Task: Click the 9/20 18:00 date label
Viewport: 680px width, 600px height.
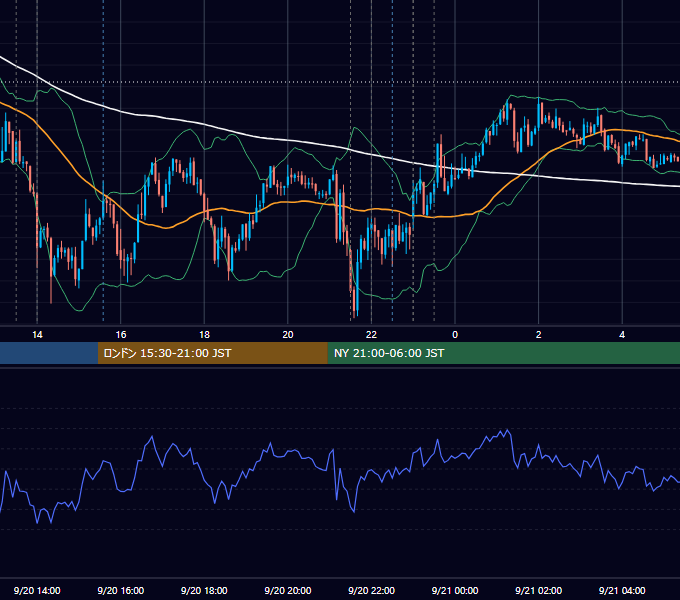Action: pos(204,590)
